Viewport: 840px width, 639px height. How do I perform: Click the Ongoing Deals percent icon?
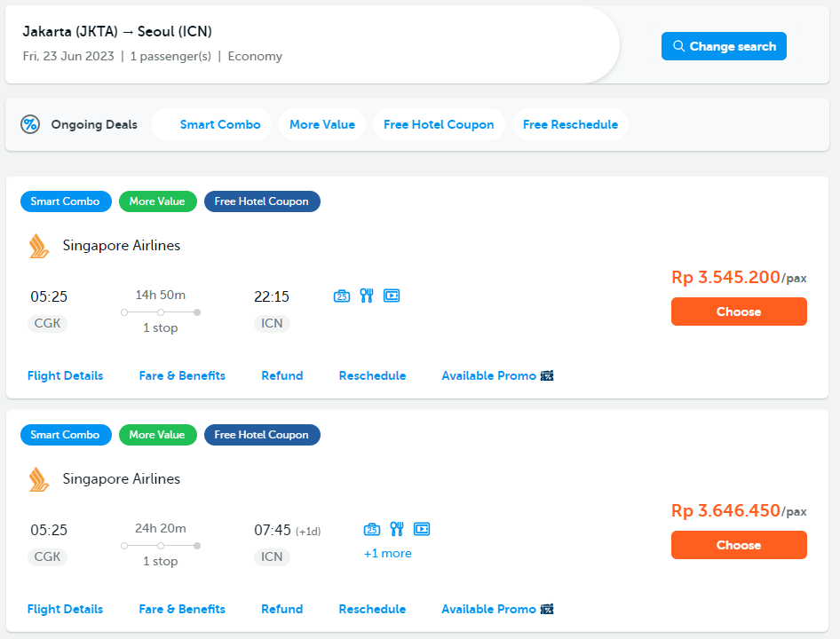[30, 124]
